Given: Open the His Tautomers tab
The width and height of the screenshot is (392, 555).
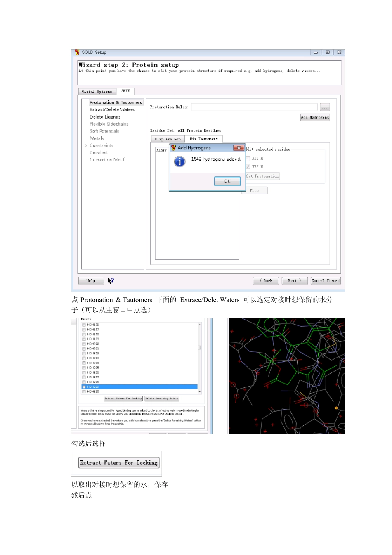Looking at the screenshot, I should 204,139.
